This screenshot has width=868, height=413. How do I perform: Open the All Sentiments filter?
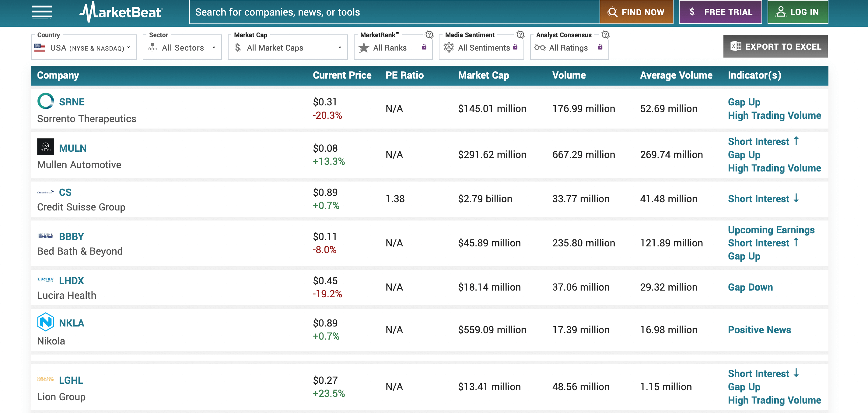(x=481, y=47)
